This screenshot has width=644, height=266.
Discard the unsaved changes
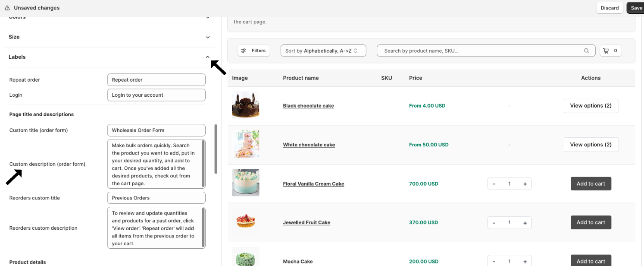(x=610, y=8)
